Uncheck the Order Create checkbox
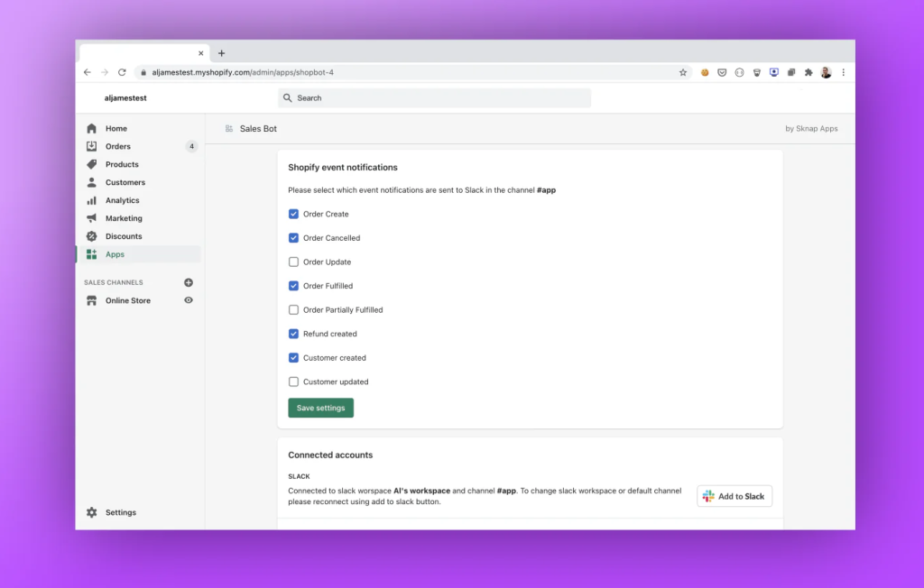 [293, 214]
